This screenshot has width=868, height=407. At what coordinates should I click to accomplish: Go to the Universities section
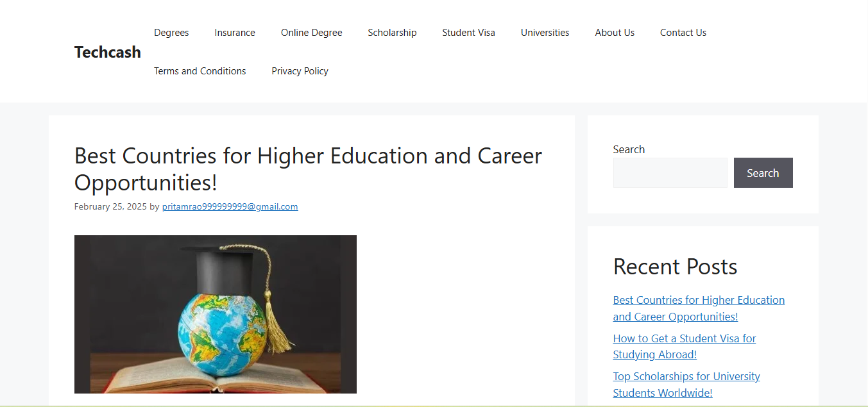[545, 33]
